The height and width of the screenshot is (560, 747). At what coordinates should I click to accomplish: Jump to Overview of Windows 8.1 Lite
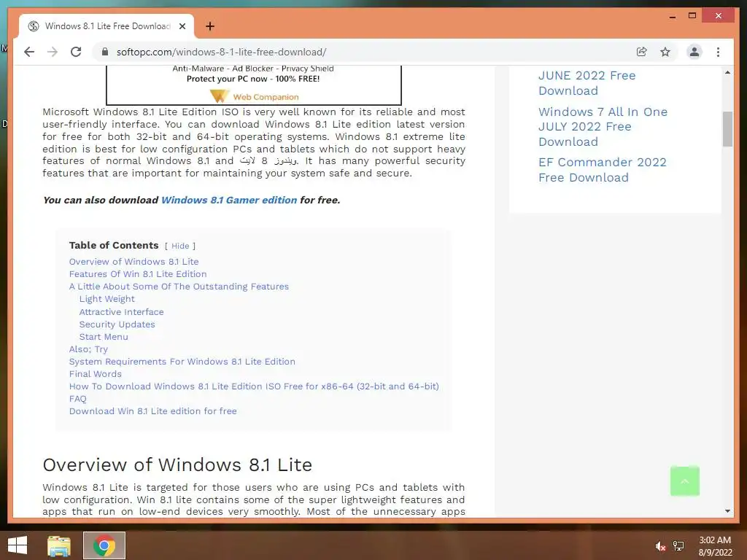(x=134, y=262)
